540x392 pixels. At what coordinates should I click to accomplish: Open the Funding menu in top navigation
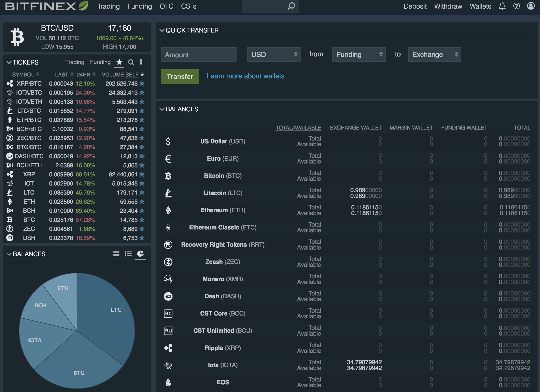coord(140,6)
